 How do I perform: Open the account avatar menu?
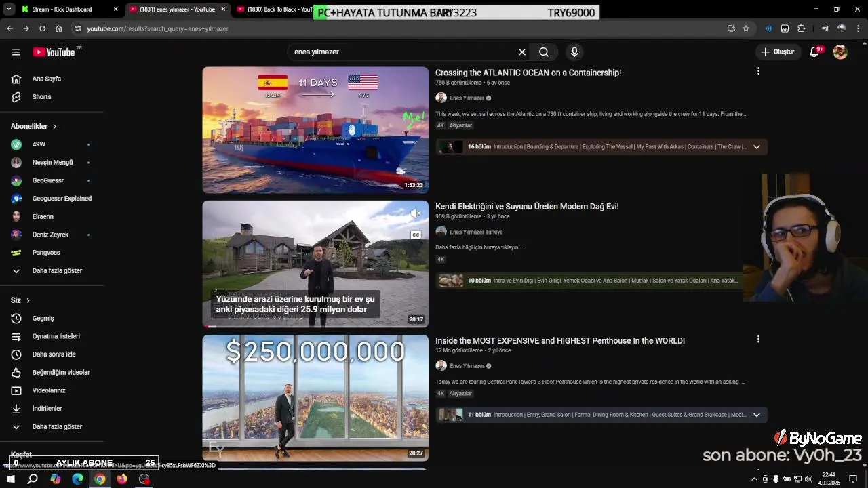coord(840,52)
